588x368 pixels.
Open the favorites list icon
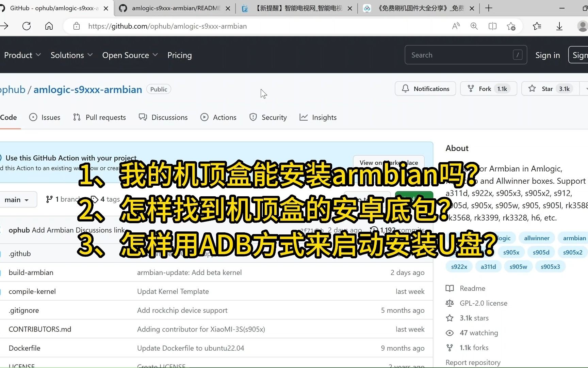click(x=537, y=26)
